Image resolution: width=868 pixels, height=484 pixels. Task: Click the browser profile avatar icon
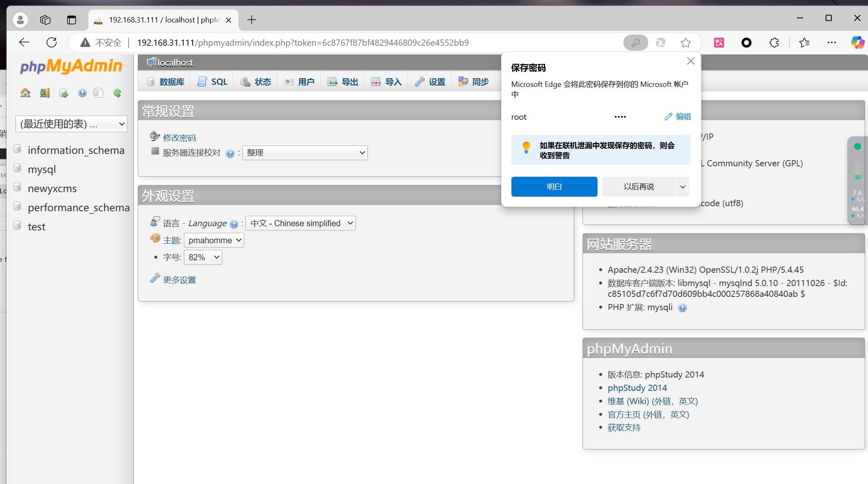[20, 20]
